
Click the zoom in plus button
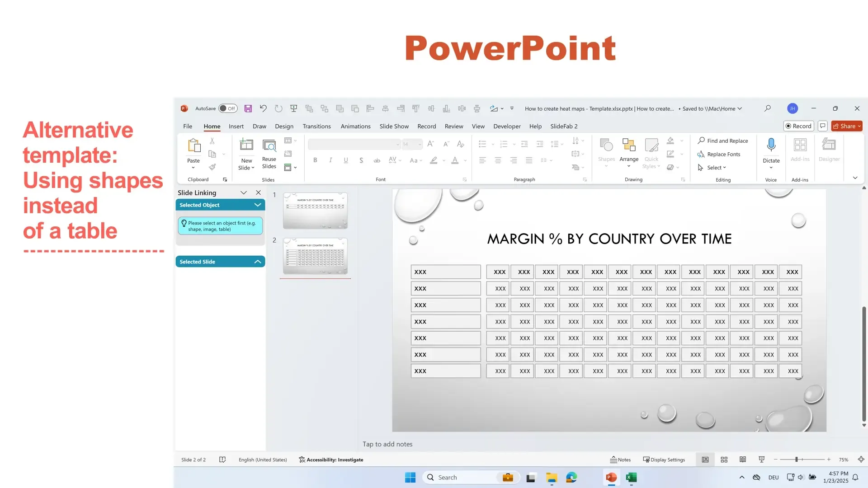(x=829, y=460)
